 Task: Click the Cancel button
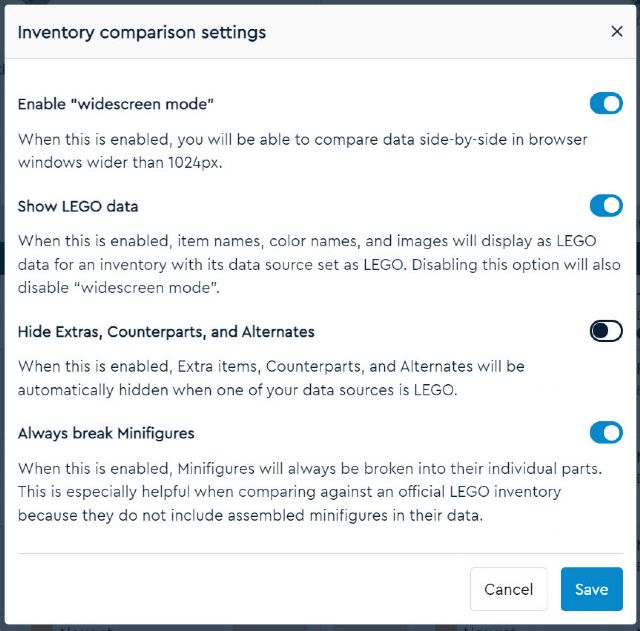click(508, 589)
